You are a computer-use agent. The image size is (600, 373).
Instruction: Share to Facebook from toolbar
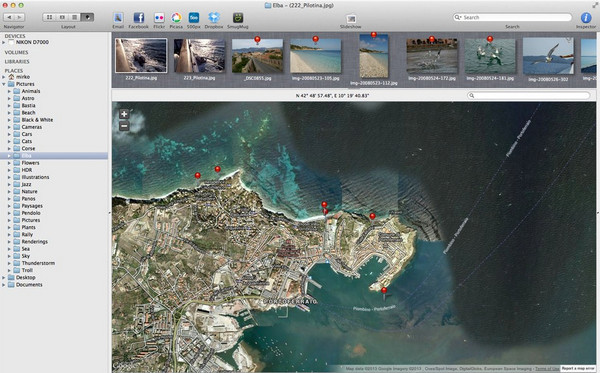pos(139,18)
